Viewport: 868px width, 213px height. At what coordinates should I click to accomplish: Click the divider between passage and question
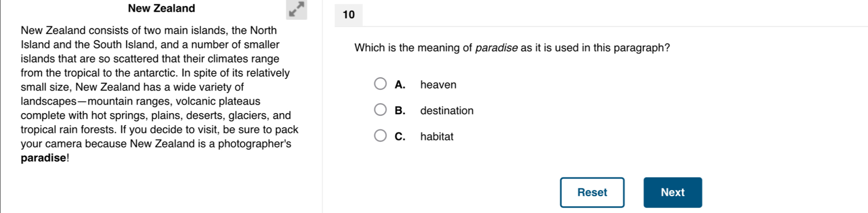(x=323, y=106)
